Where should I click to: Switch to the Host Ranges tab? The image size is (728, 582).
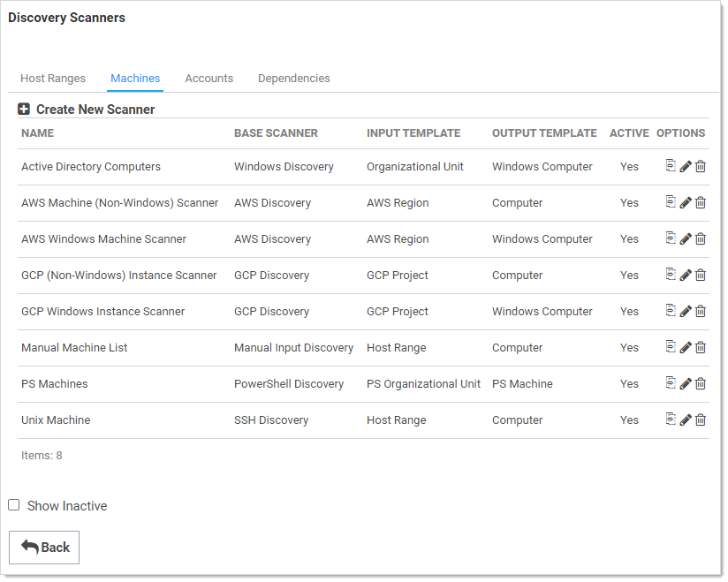coord(53,79)
